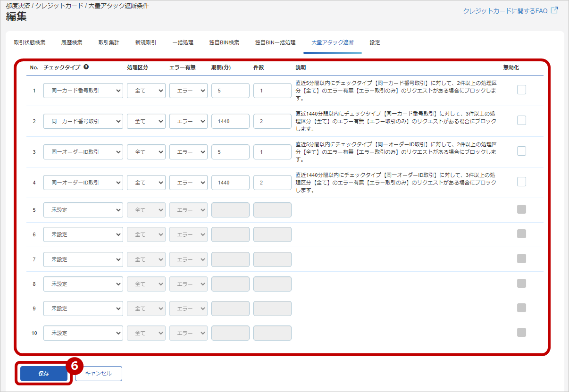Click the breadcrumb 都度決済 / クレジットカード / 大量アタック遮断条件

(x=77, y=6)
